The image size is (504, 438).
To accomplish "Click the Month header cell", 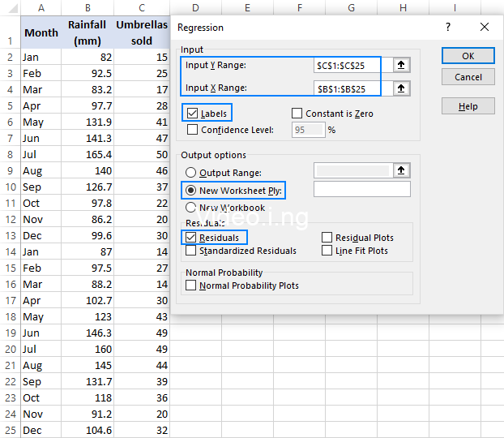I will pos(41,32).
